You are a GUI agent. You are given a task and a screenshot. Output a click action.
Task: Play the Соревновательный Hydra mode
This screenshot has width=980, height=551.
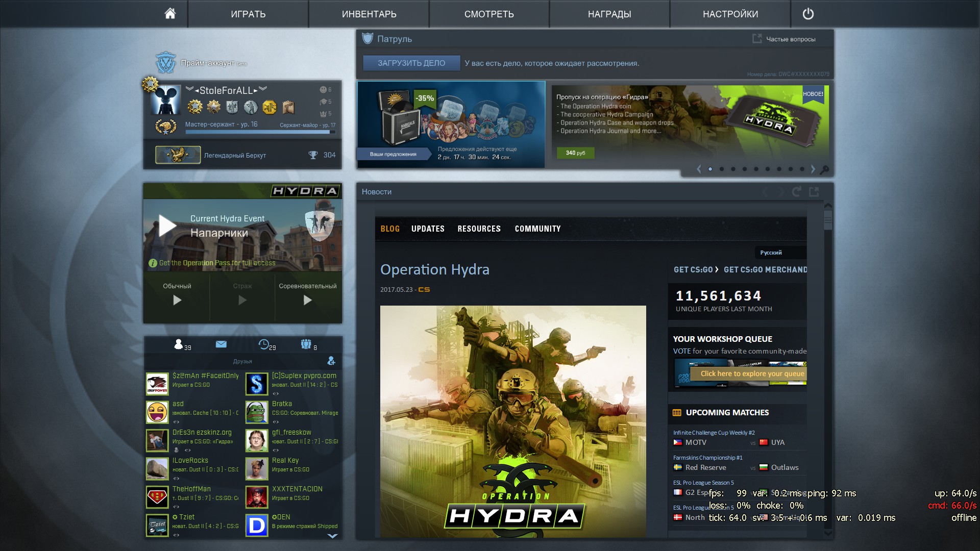click(307, 300)
